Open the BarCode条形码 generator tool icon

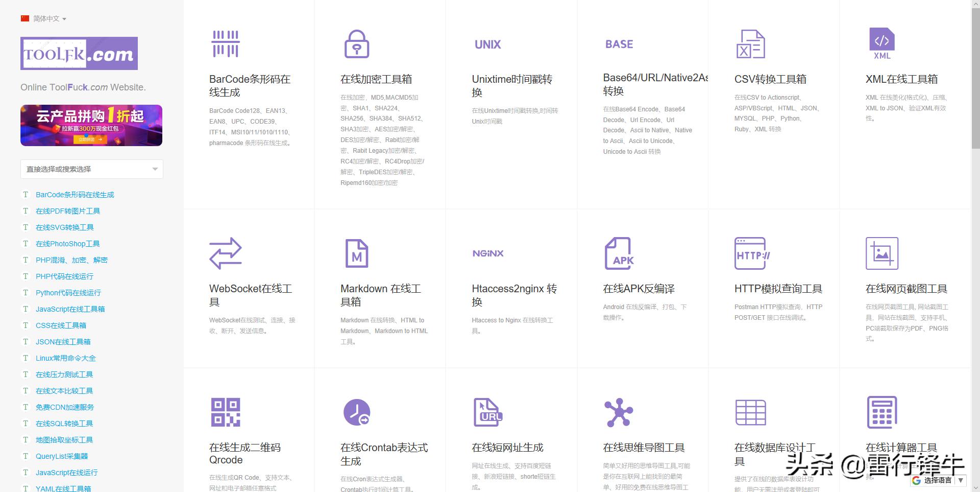[x=225, y=43]
